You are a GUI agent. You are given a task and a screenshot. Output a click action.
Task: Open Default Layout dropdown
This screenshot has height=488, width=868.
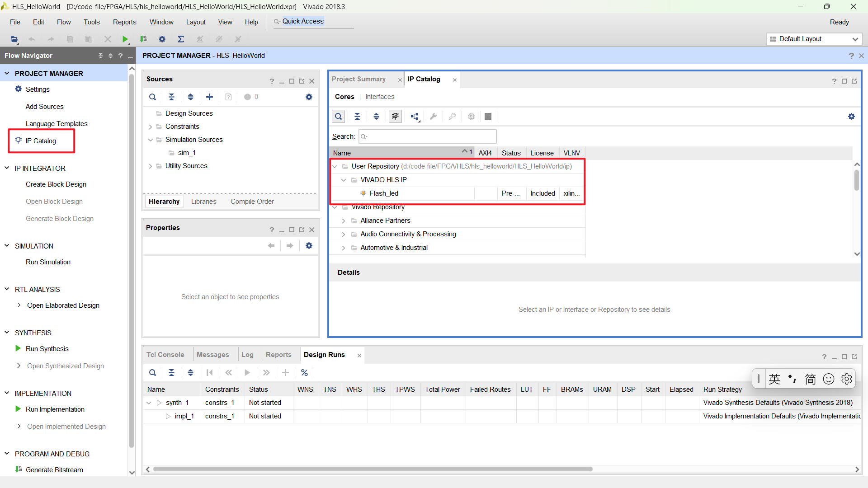814,39
